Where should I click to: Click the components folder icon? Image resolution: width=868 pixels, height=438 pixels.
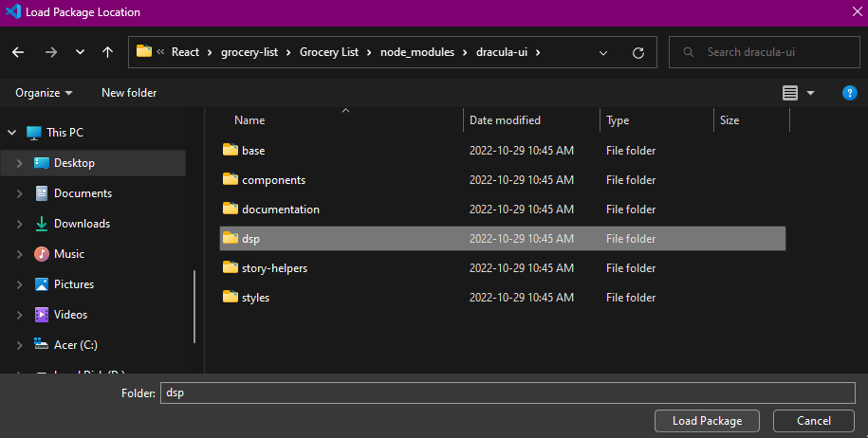[x=231, y=178]
